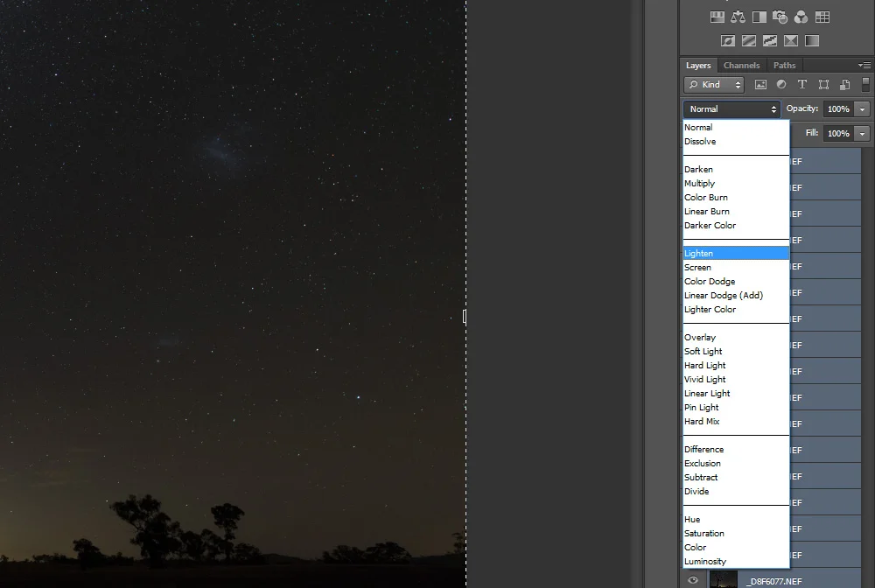Filter layers by pixel layers icon
The height and width of the screenshot is (588, 875).
coord(760,85)
